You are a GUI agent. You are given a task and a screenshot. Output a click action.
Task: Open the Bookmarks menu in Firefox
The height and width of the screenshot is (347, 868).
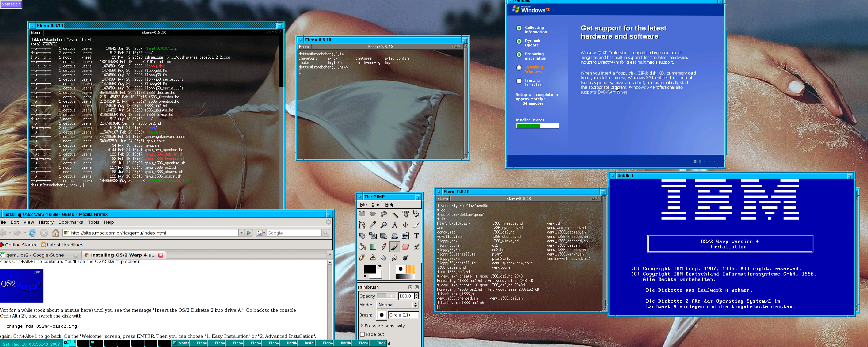[71, 222]
